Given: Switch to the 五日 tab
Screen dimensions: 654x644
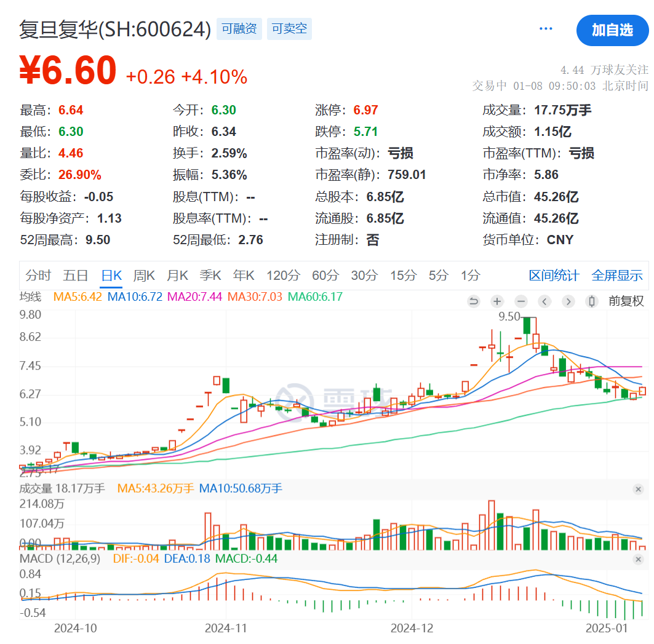Looking at the screenshot, I should pos(76,276).
